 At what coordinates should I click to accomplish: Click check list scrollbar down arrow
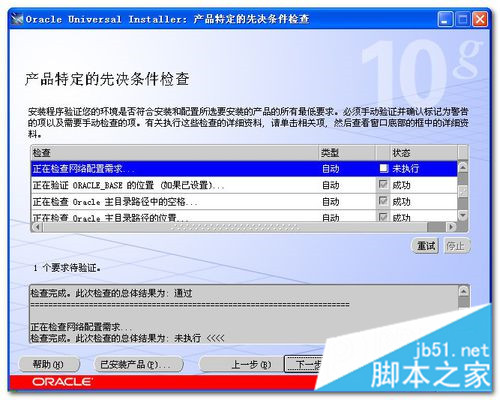point(463,215)
